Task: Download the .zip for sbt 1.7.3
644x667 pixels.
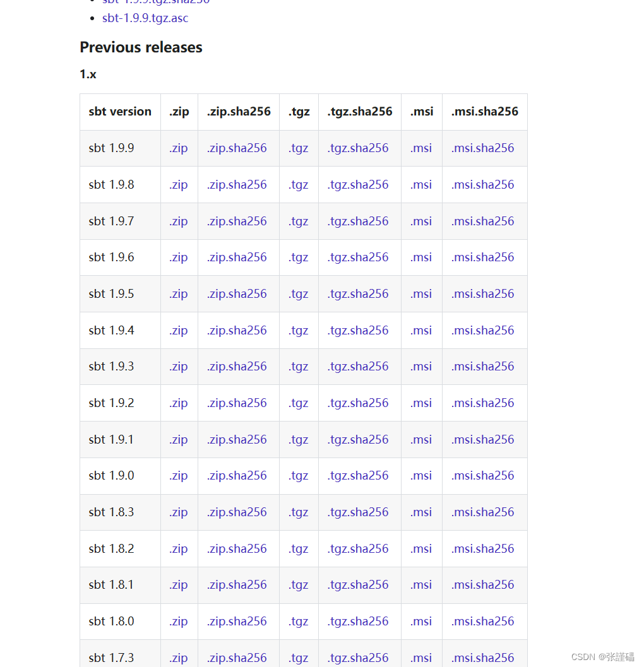Action: 179,658
